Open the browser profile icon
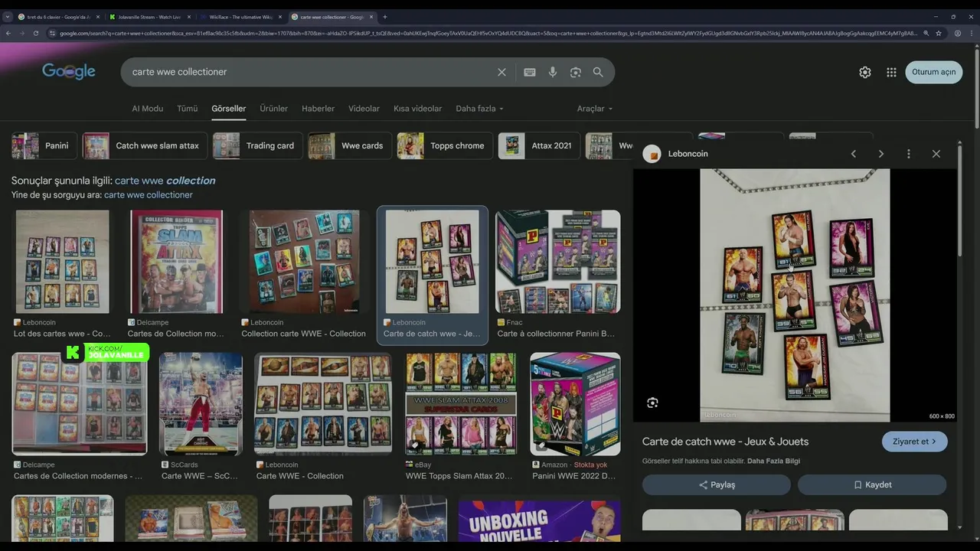This screenshot has height=551, width=980. pyautogui.click(x=958, y=33)
